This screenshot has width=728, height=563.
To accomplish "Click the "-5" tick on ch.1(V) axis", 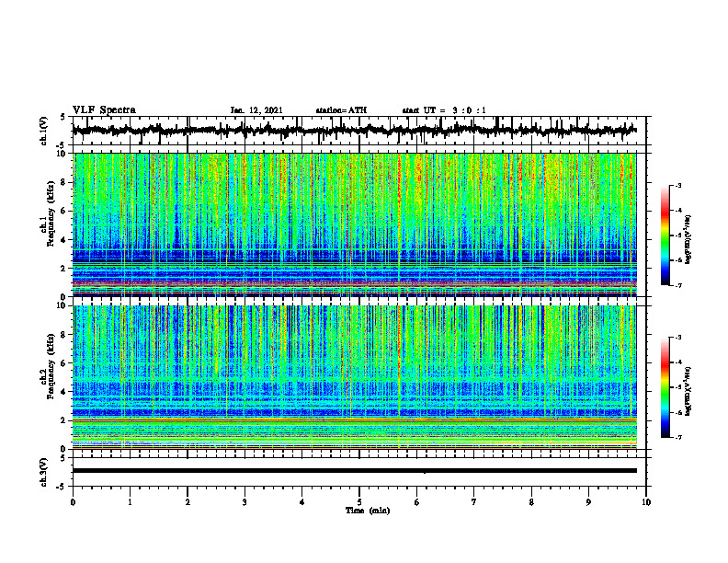I will [x=61, y=144].
